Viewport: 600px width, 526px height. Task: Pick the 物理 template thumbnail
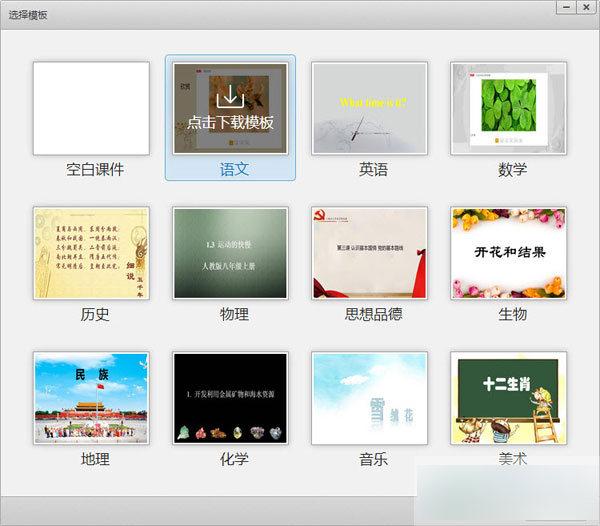230,253
